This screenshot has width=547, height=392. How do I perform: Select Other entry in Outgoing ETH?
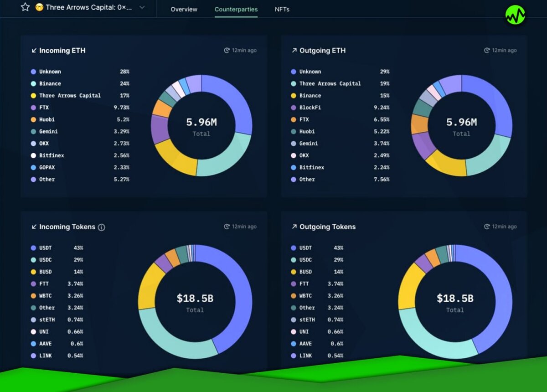click(x=340, y=179)
